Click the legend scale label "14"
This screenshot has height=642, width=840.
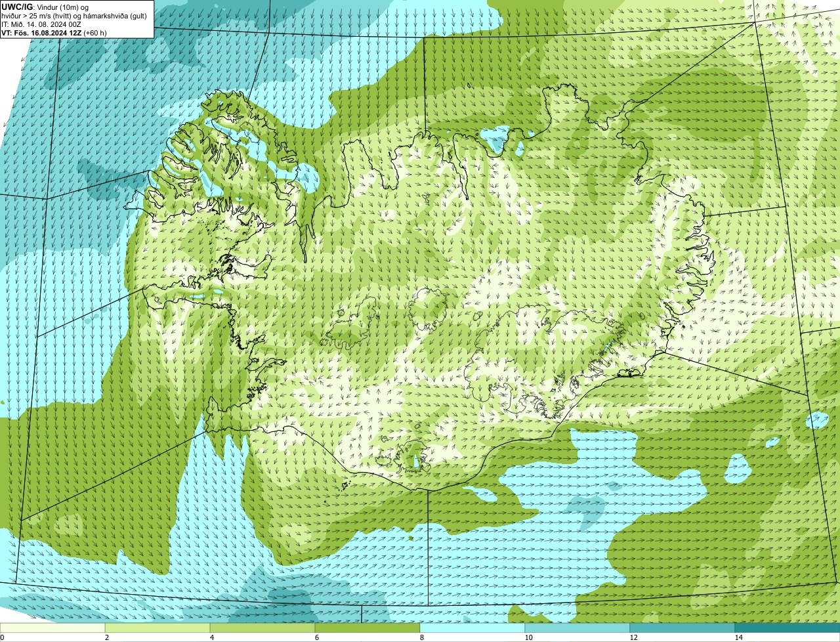pos(738,637)
